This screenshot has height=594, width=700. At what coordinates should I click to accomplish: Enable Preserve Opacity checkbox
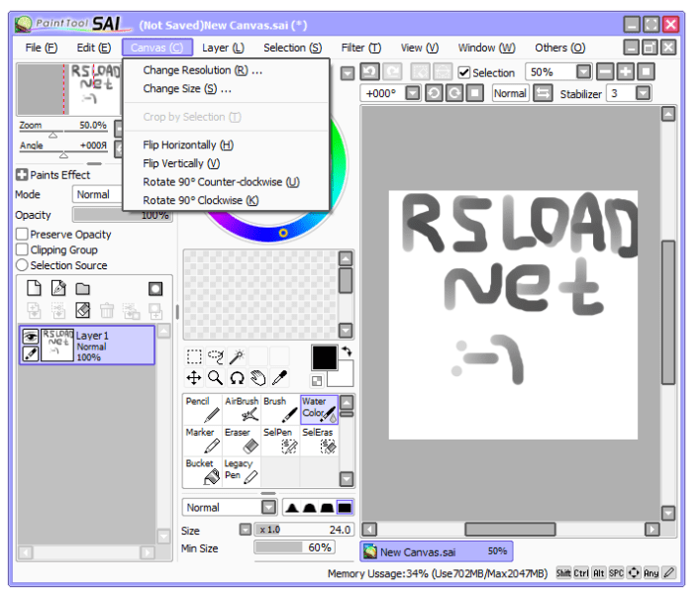(22, 234)
